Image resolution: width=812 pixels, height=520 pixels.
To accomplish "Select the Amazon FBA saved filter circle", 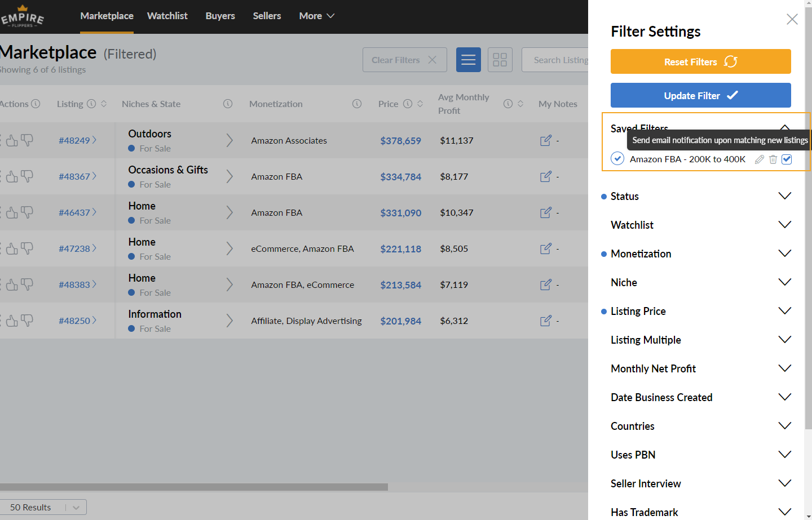I will click(617, 158).
